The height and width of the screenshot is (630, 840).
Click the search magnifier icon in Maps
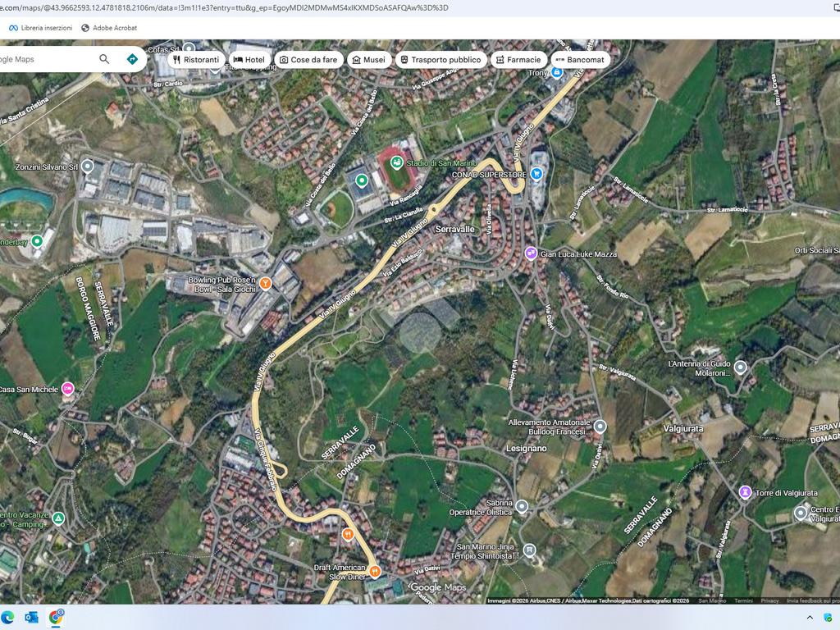coord(104,59)
